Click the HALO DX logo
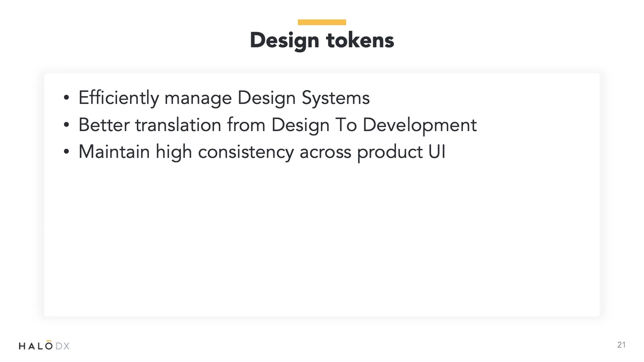The height and width of the screenshot is (362, 644). click(44, 346)
